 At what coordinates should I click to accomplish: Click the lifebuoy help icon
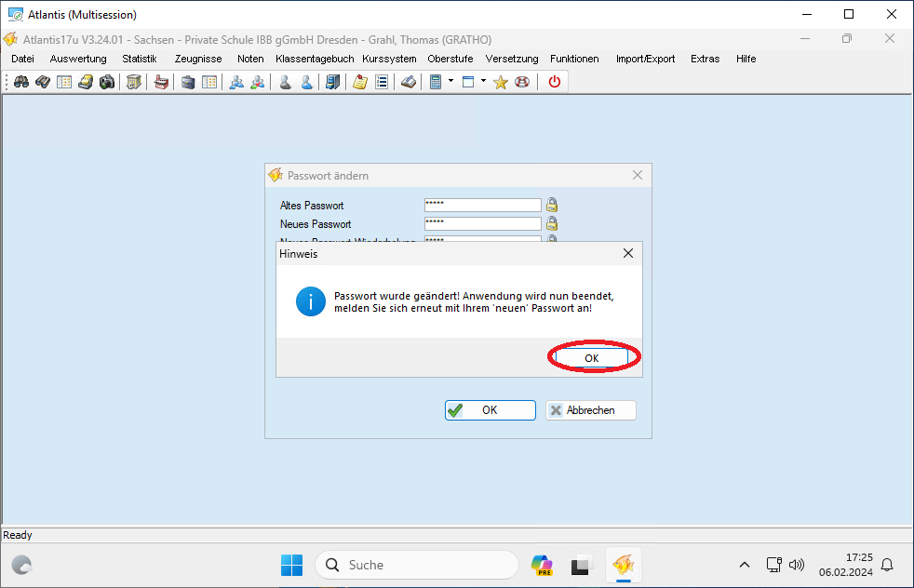tap(522, 82)
